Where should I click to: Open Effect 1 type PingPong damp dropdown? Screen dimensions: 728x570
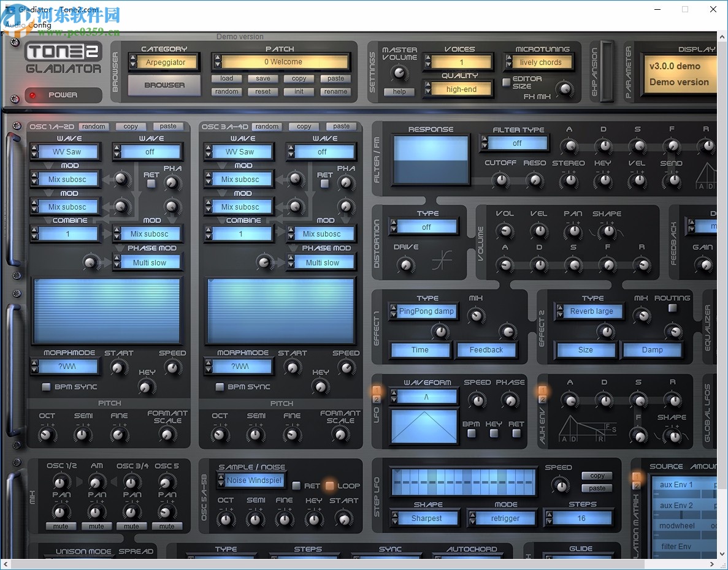click(423, 311)
